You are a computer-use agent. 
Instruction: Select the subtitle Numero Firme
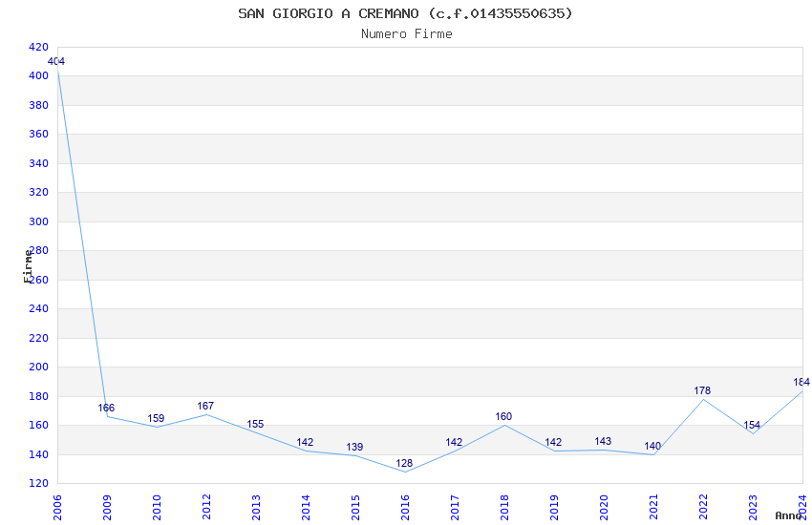point(407,33)
